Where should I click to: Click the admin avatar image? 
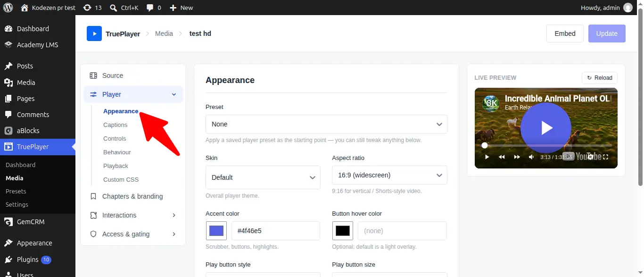(627, 8)
